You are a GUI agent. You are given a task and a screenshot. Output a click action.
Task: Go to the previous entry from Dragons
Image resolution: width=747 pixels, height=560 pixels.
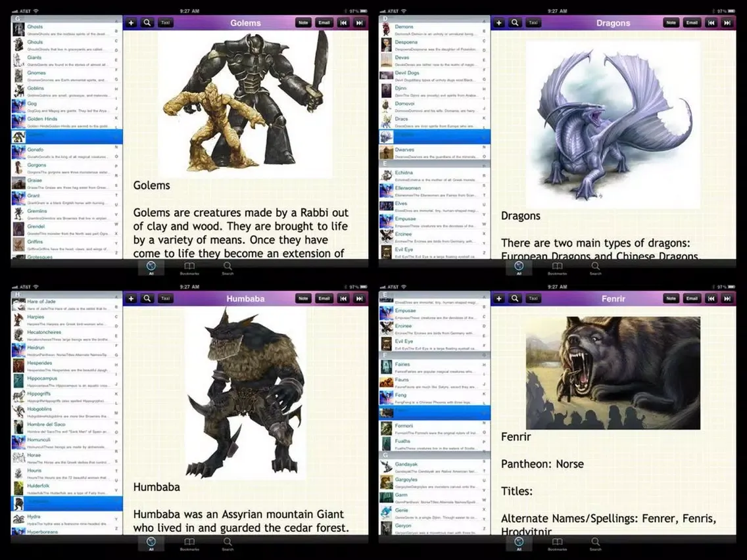point(711,22)
